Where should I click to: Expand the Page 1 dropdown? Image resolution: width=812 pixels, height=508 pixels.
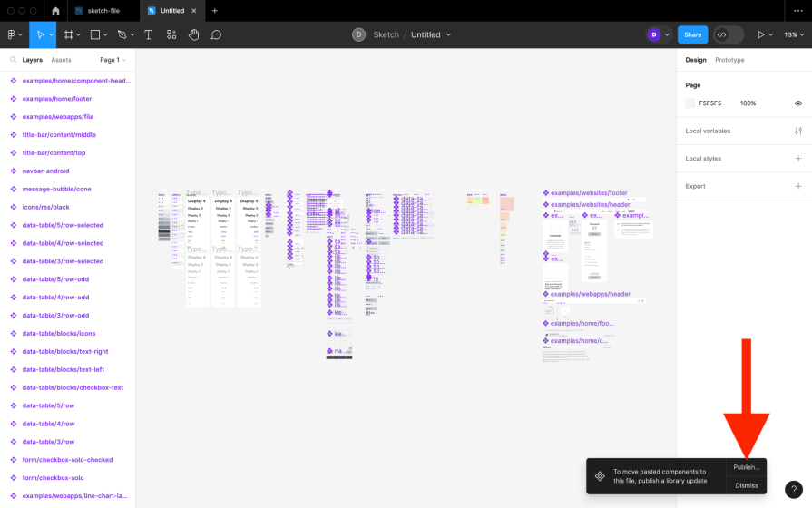tap(113, 60)
